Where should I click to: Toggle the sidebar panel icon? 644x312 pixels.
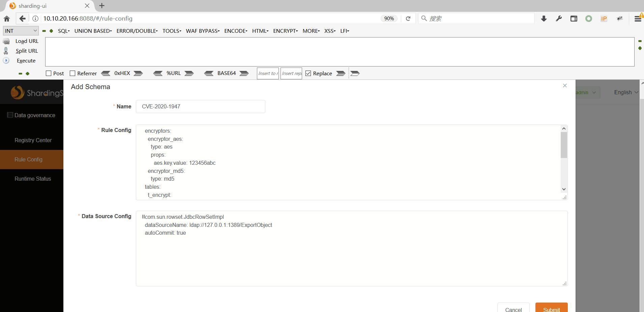coord(574,19)
